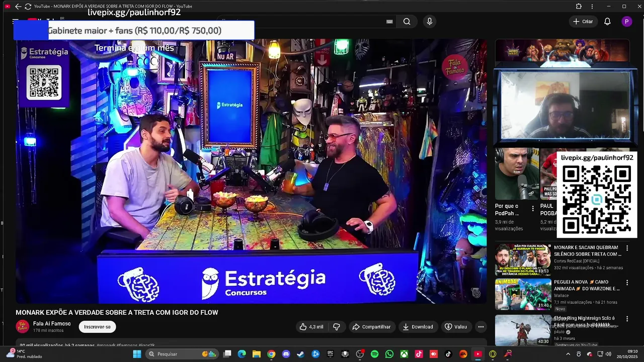Open WhatsApp from taskbar
Screen dimensions: 644x362
tap(389, 354)
